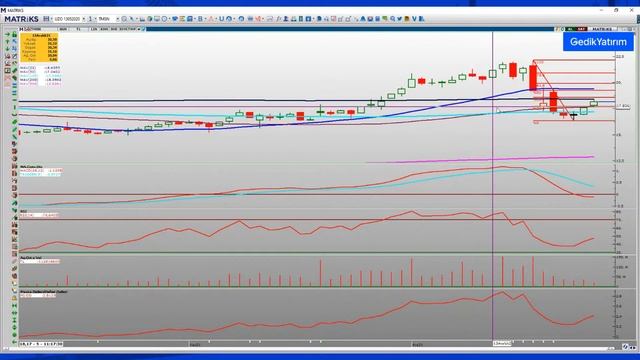The width and height of the screenshot is (640, 360).
Task: Open the TMSN dropdown in the toolbar
Action: tap(118, 19)
